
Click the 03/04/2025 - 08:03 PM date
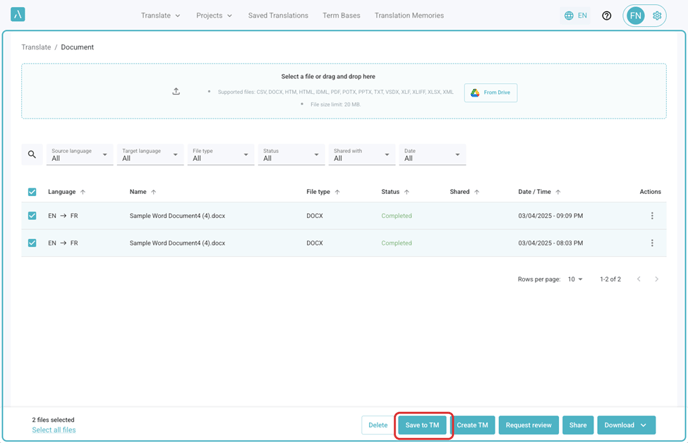(551, 243)
